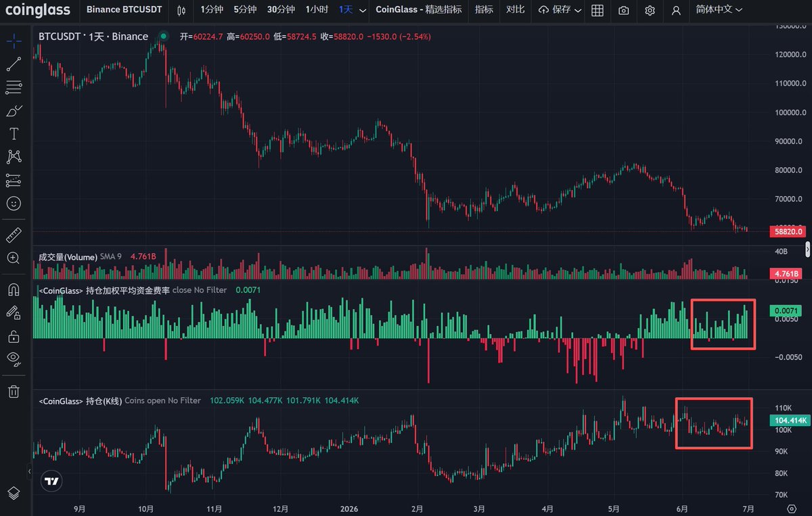The image size is (812, 516).
Task: Open the candlestick chart type selector
Action: click(x=181, y=10)
